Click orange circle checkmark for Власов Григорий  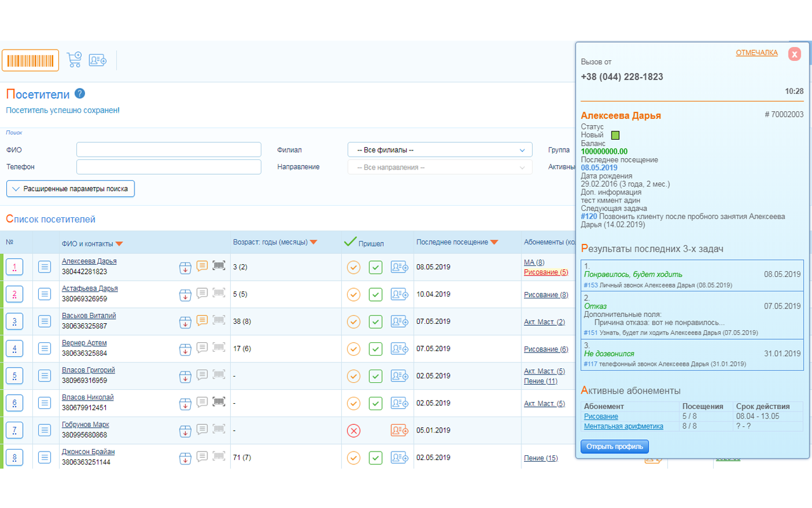pyautogui.click(x=353, y=377)
